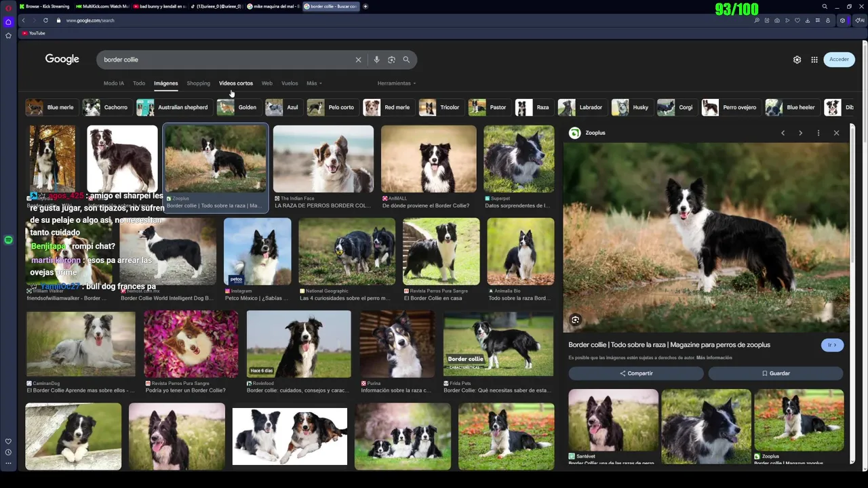Click the Compartir button

click(636, 373)
